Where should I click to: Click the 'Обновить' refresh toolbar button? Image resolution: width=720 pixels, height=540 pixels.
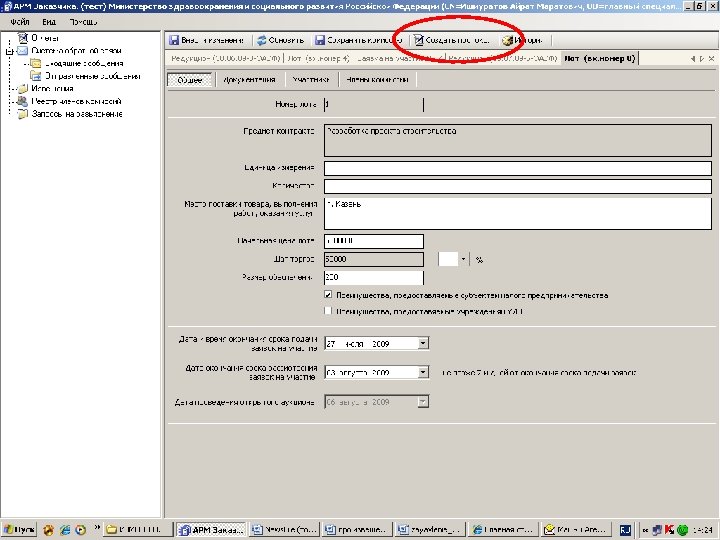click(280, 40)
